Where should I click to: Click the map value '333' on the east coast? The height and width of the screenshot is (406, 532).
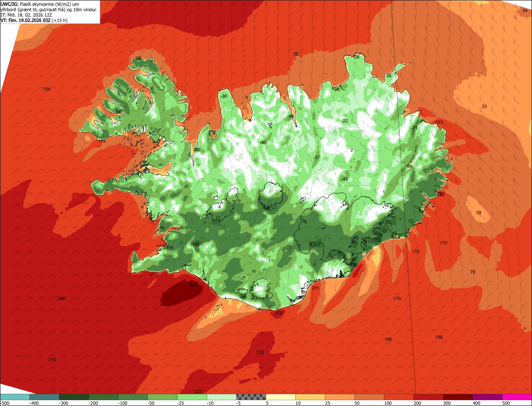tap(441, 193)
